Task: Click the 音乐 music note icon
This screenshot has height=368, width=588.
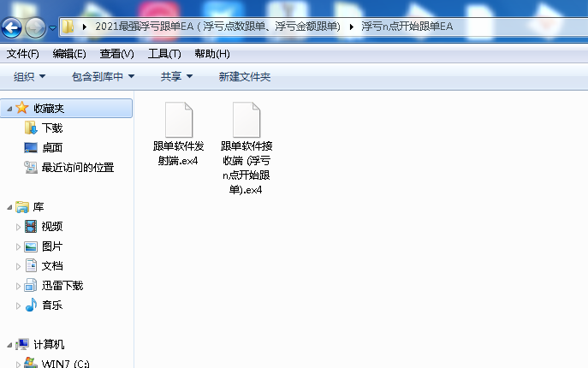Action: click(x=31, y=305)
